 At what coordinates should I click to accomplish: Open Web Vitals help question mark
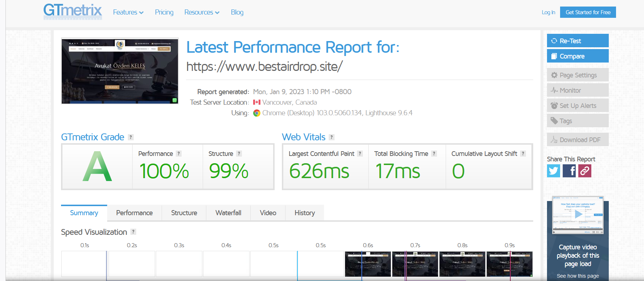coord(332,137)
